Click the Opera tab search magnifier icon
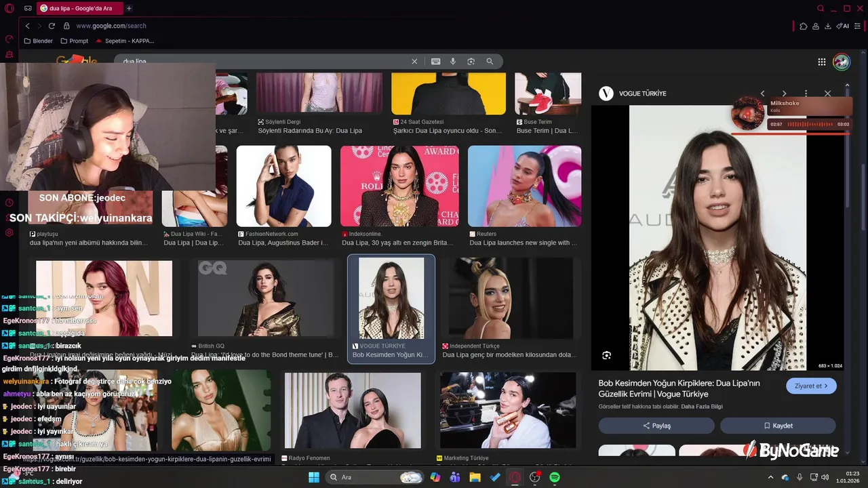The height and width of the screenshot is (488, 868). [821, 8]
